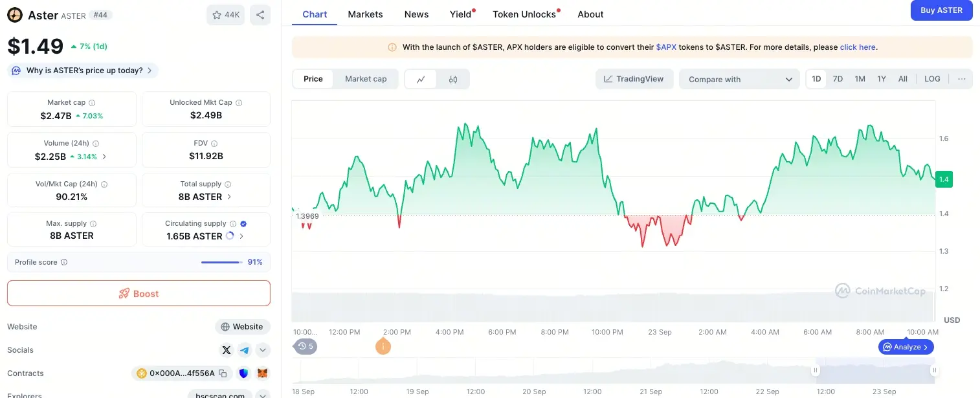Viewport: 980px width, 398px height.
Task: Toggle LOG scale
Action: [x=932, y=79]
